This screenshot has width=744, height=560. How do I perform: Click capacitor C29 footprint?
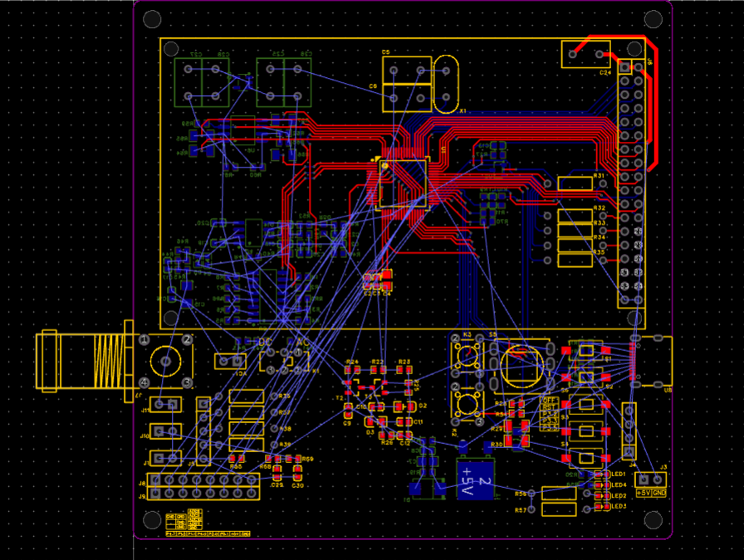click(277, 473)
